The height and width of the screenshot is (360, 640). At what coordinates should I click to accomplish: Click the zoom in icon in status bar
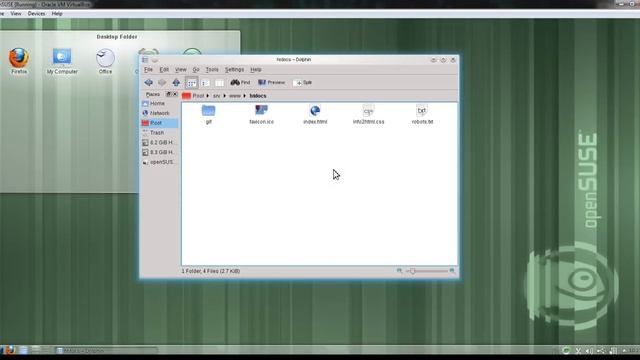pyautogui.click(x=452, y=271)
